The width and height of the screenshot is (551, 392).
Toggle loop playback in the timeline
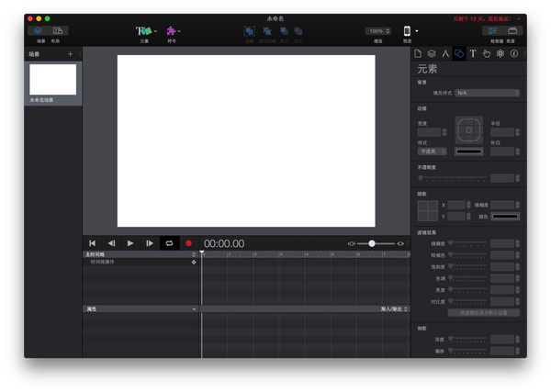(169, 243)
